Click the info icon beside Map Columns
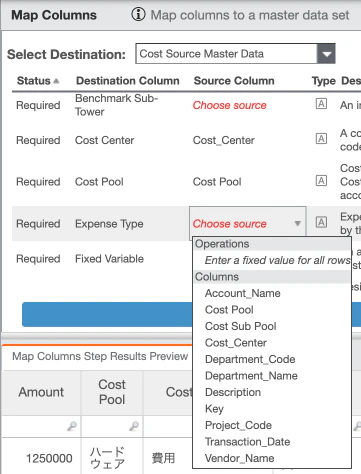The width and height of the screenshot is (361, 474). [138, 15]
